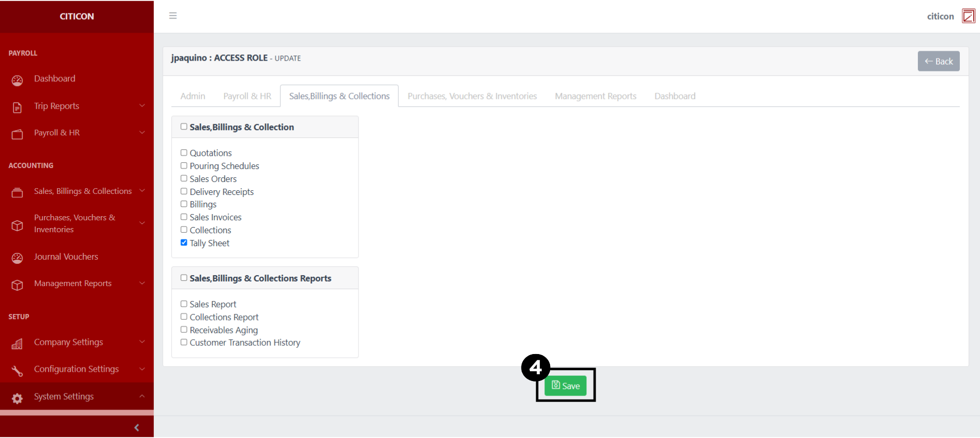This screenshot has height=438, width=980.
Task: Check the Sales,Billings & Collection group checkbox
Action: (184, 126)
